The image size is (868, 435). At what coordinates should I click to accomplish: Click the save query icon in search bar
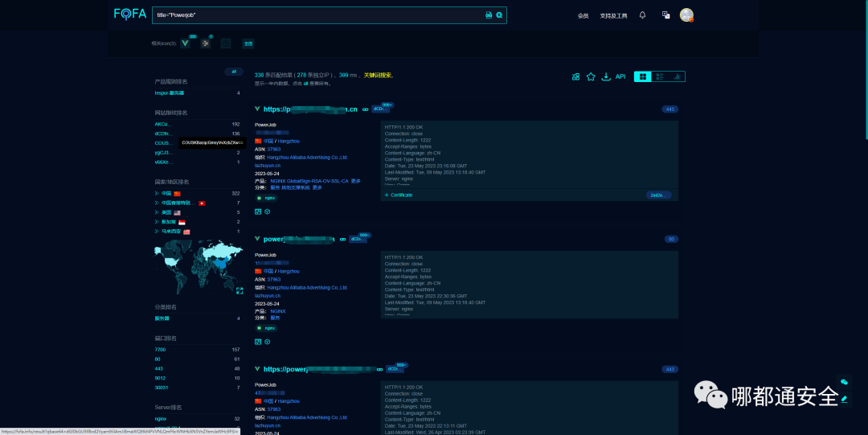coord(489,15)
